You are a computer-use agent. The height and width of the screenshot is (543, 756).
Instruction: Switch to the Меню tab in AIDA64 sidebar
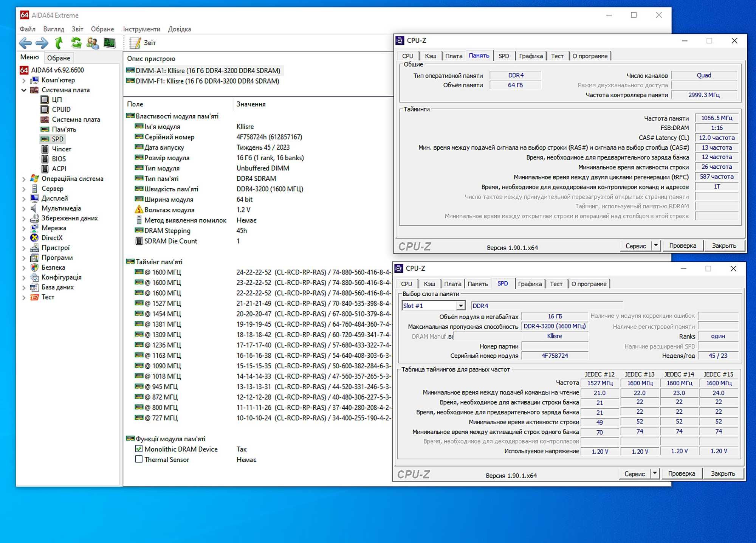coord(29,57)
